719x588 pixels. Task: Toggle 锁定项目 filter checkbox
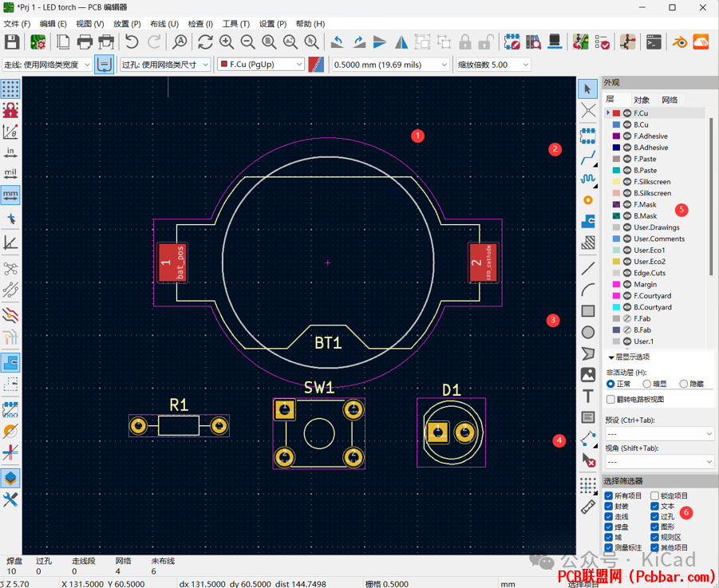pos(655,495)
